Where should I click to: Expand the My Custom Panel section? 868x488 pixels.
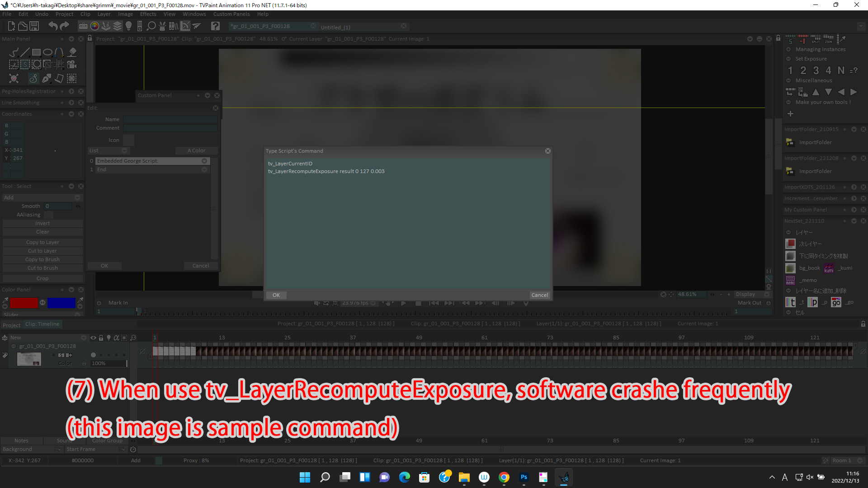854,210
